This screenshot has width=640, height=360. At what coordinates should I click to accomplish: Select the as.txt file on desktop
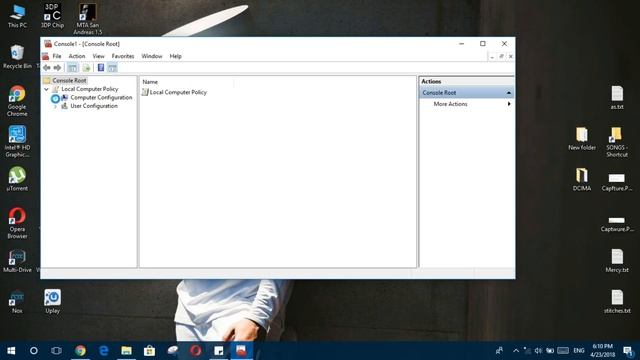[617, 98]
